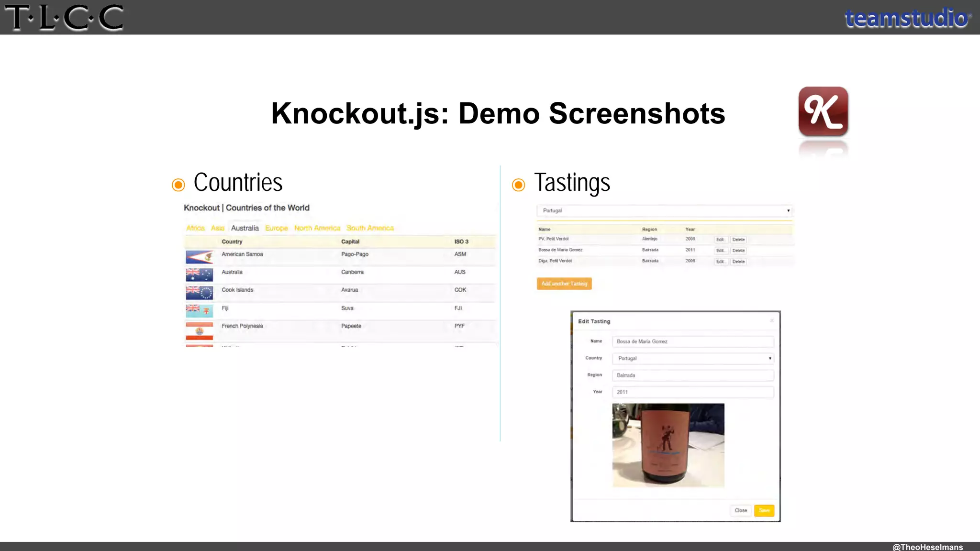Switch to the Asia tab
The height and width of the screenshot is (551, 980).
[218, 228]
